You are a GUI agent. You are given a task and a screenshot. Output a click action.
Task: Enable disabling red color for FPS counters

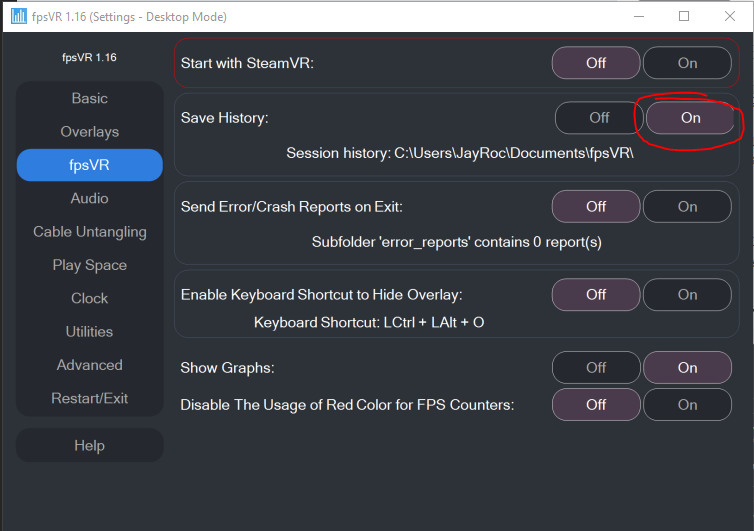[687, 405]
